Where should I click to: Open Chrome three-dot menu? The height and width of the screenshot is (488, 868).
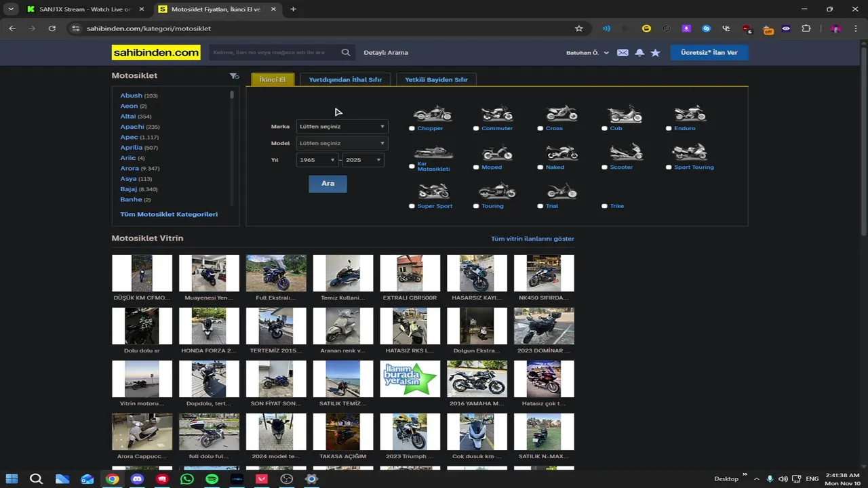coord(854,28)
